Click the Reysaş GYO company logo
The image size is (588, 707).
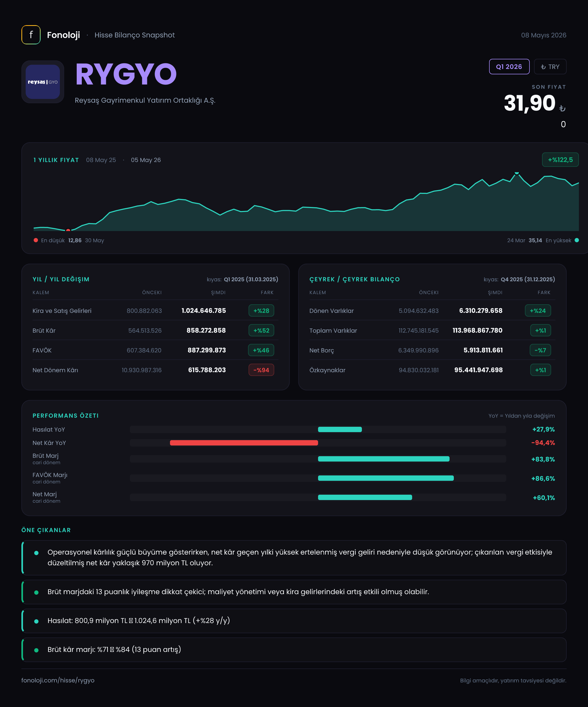click(x=43, y=82)
